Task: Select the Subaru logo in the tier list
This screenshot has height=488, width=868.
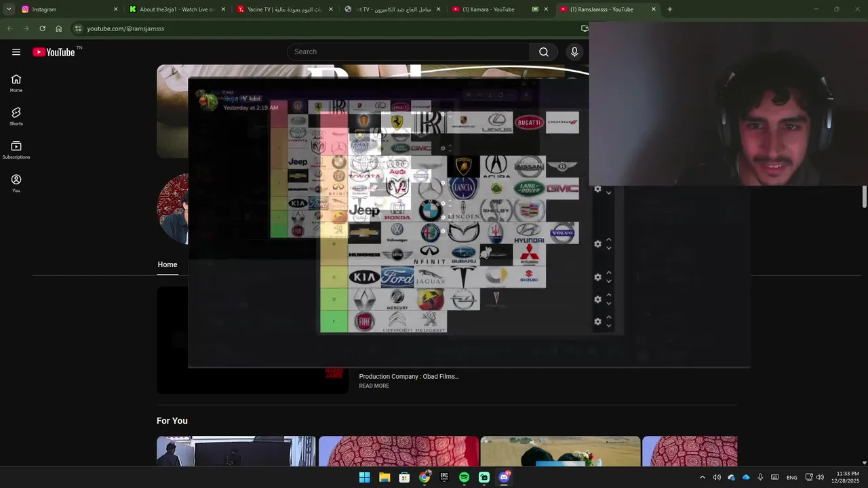Action: coord(463,255)
